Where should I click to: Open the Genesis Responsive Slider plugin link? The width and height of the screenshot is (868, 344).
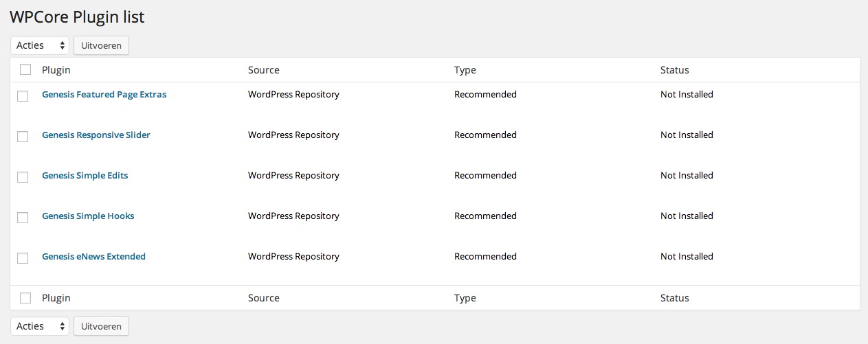(x=96, y=135)
